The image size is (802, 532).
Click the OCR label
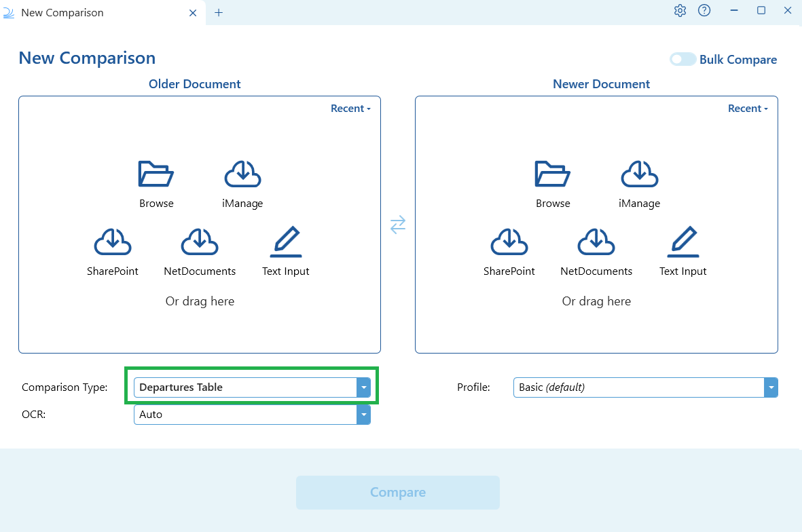pos(34,415)
